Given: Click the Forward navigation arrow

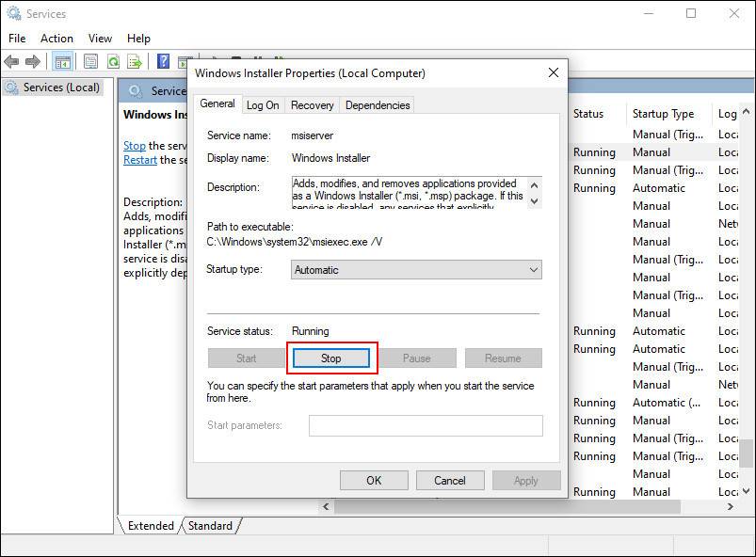Looking at the screenshot, I should (x=35, y=60).
